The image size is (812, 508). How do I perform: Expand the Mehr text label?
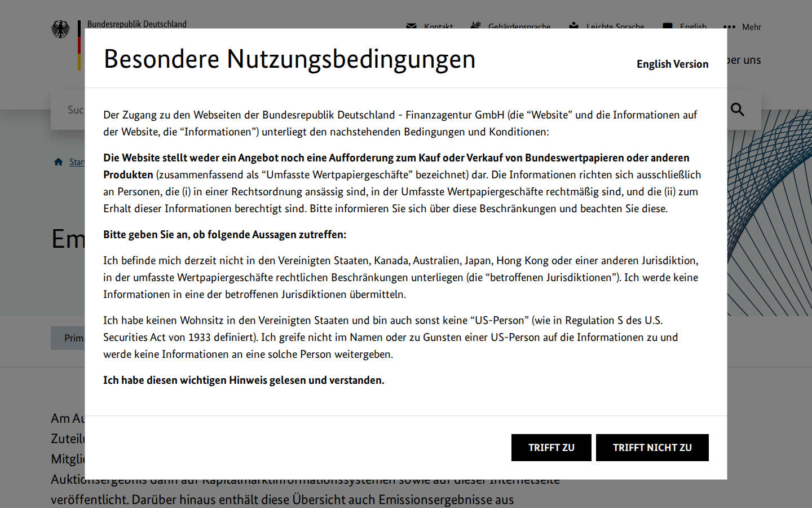point(751,27)
